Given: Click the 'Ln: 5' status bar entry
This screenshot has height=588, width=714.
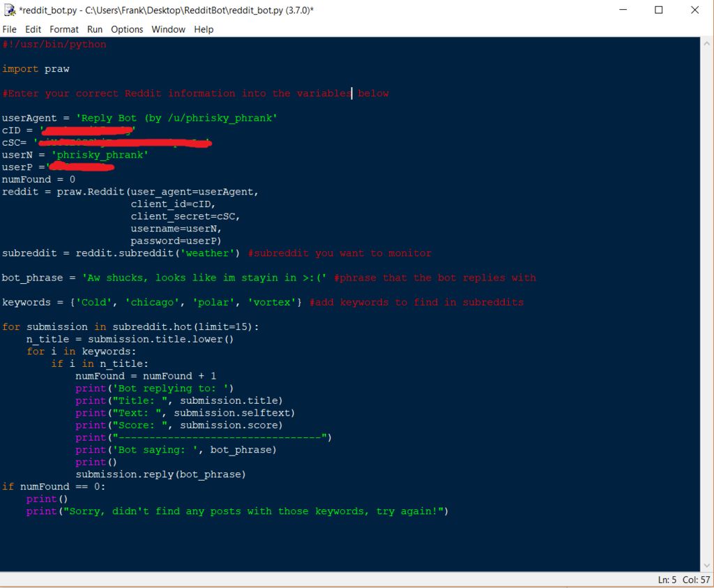Looking at the screenshot, I should (x=667, y=580).
